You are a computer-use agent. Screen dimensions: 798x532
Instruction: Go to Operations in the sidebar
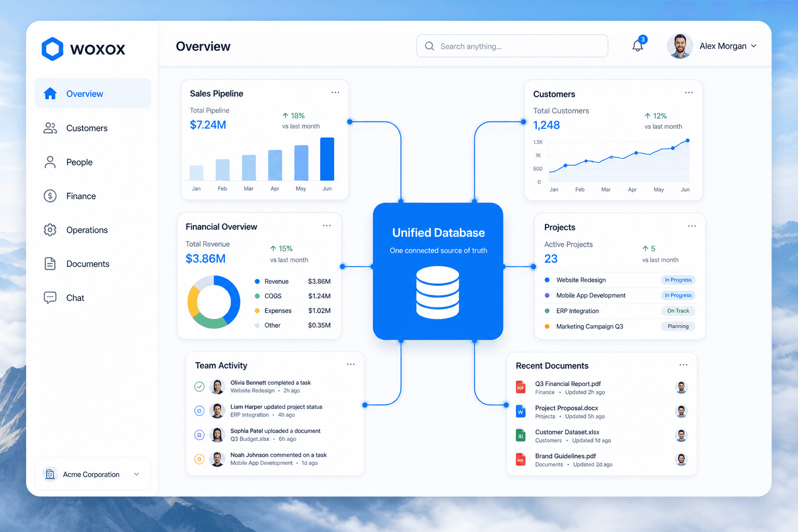click(x=93, y=230)
